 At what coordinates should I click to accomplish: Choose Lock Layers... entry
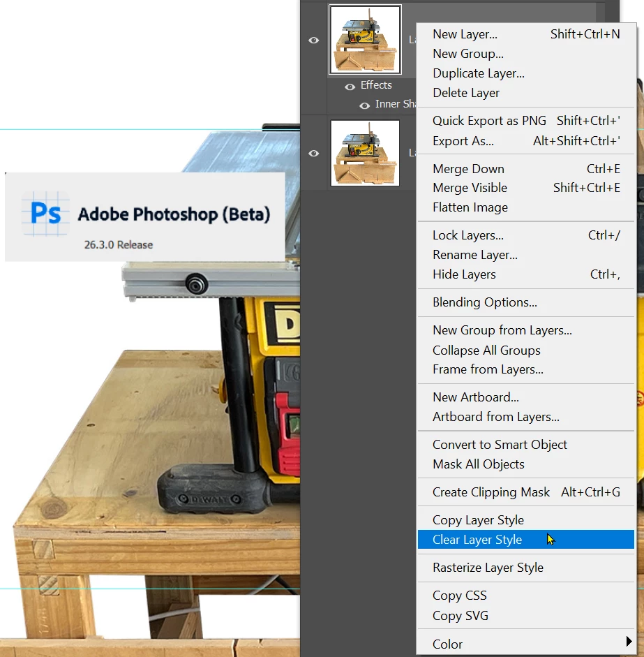525,235
